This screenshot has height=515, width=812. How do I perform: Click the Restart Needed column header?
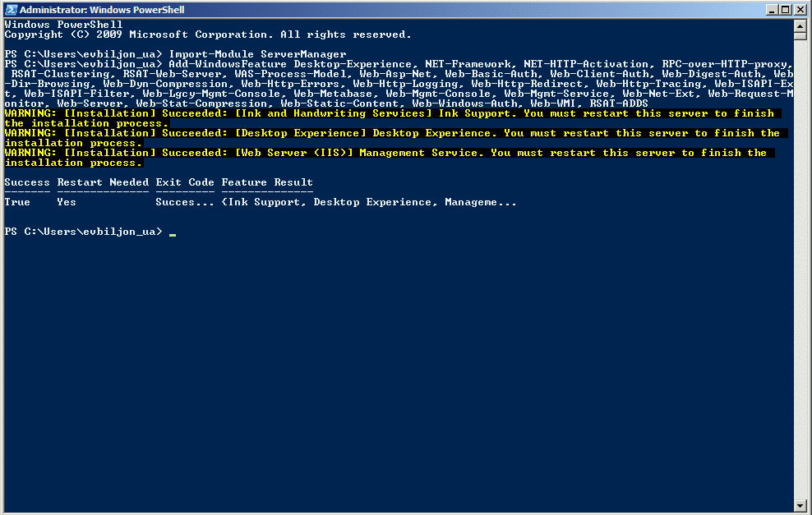pyautogui.click(x=103, y=182)
